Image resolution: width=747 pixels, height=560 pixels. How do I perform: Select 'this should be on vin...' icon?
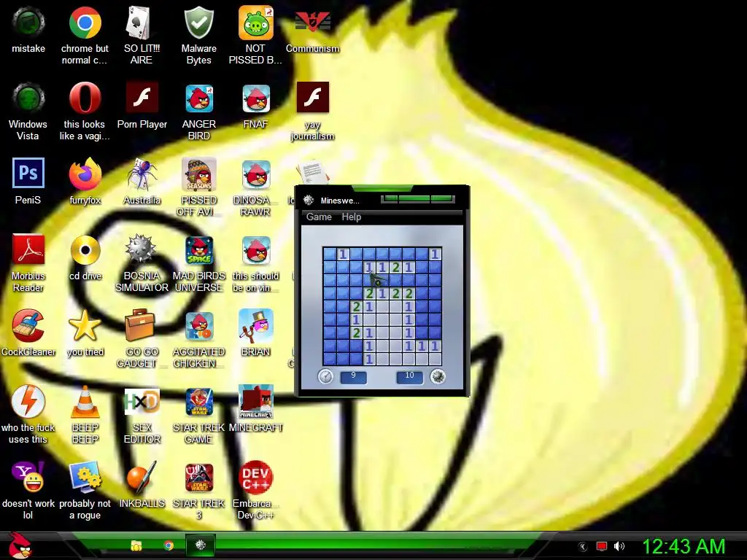click(x=256, y=249)
